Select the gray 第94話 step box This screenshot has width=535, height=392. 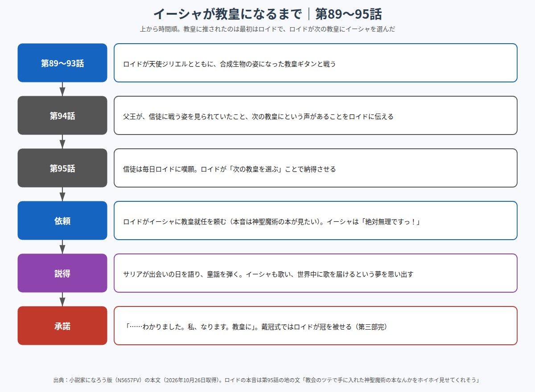tap(62, 115)
